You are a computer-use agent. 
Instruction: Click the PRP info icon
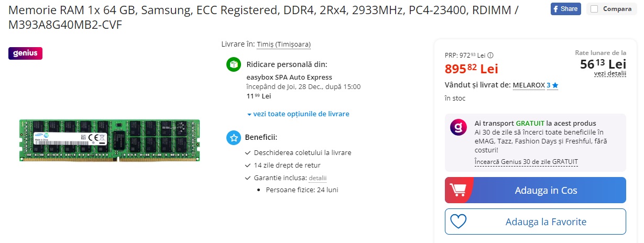coord(491,55)
